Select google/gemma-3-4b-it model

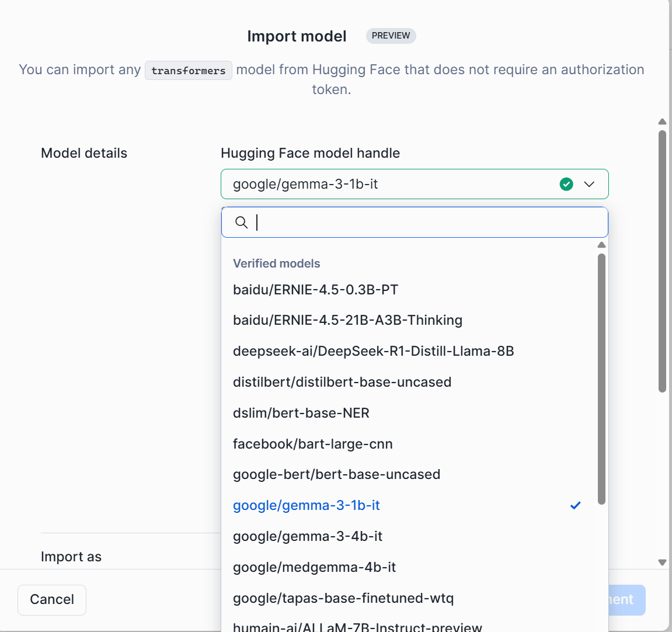tap(308, 536)
